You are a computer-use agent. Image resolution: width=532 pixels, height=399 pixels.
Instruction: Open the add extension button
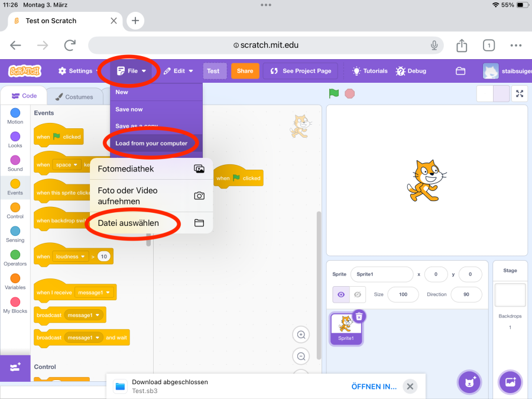(15, 367)
